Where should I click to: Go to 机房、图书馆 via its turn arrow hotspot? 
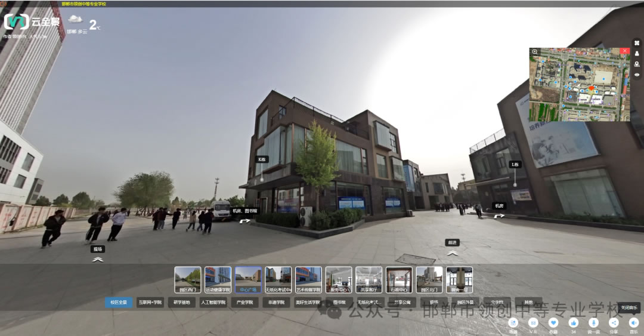(x=245, y=221)
